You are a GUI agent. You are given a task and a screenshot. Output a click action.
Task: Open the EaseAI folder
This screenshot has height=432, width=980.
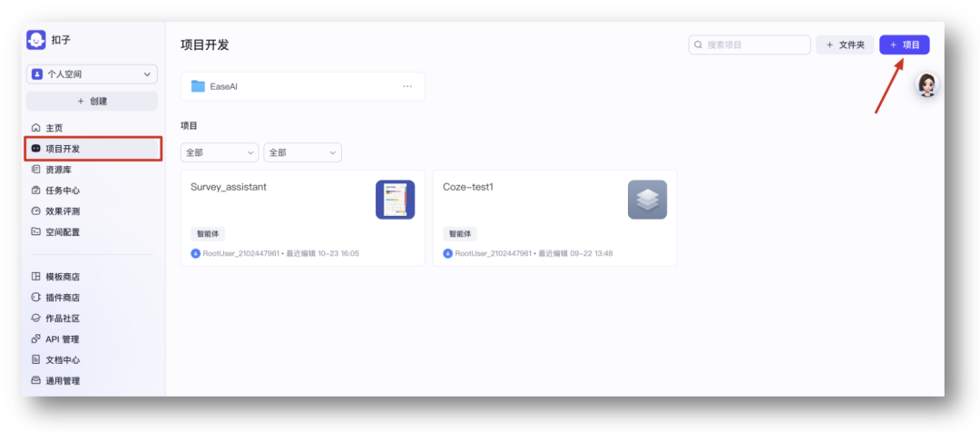[x=302, y=86]
